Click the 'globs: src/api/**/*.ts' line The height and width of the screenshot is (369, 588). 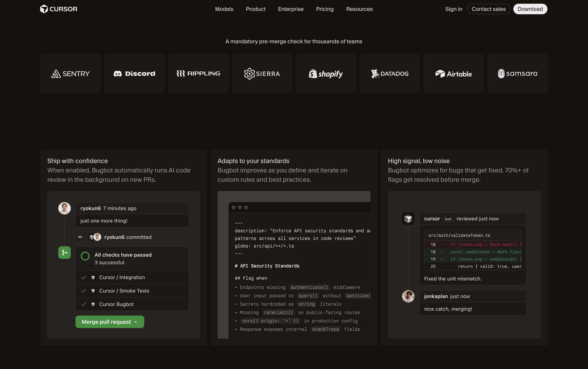coord(264,246)
